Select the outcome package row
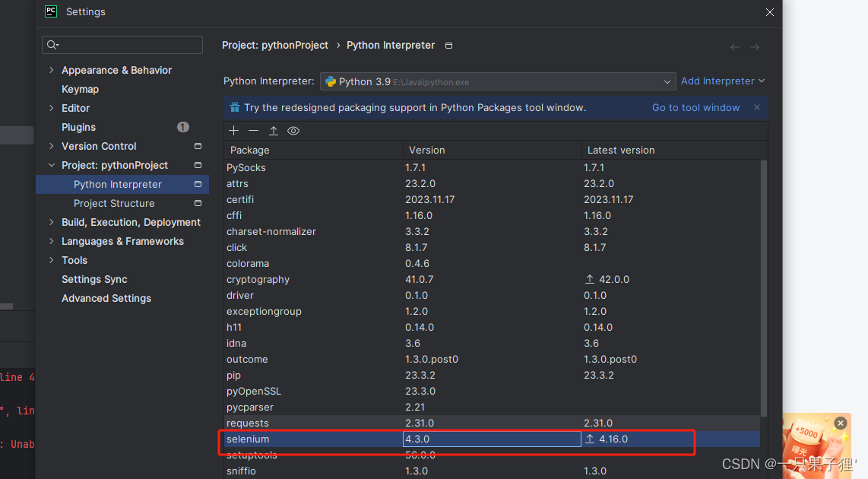The height and width of the screenshot is (479, 868). pos(492,360)
